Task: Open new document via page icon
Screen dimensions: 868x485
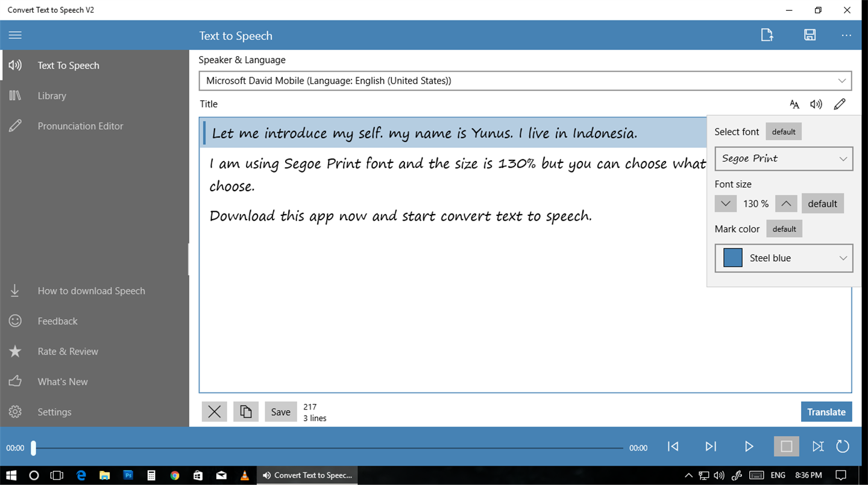Action: [x=767, y=35]
